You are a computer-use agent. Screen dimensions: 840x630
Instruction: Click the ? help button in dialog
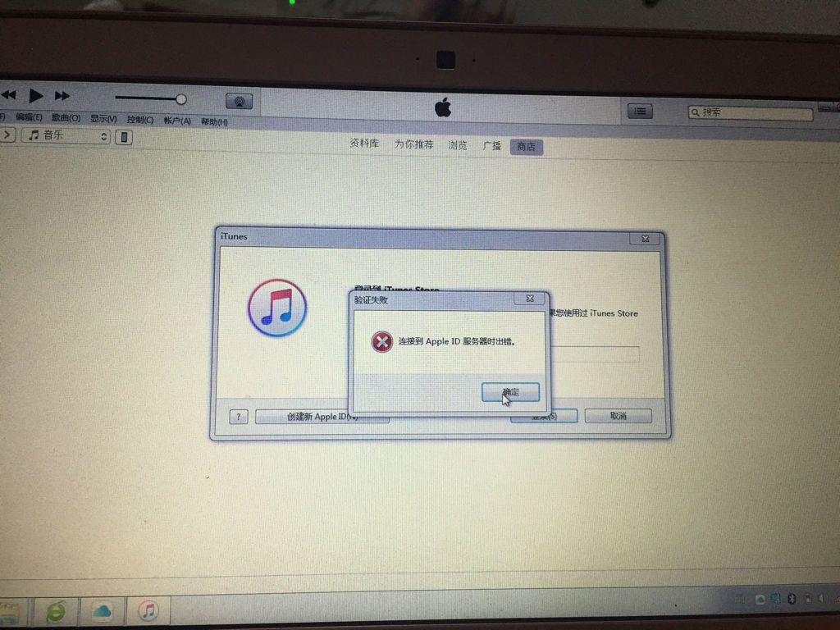click(x=239, y=417)
